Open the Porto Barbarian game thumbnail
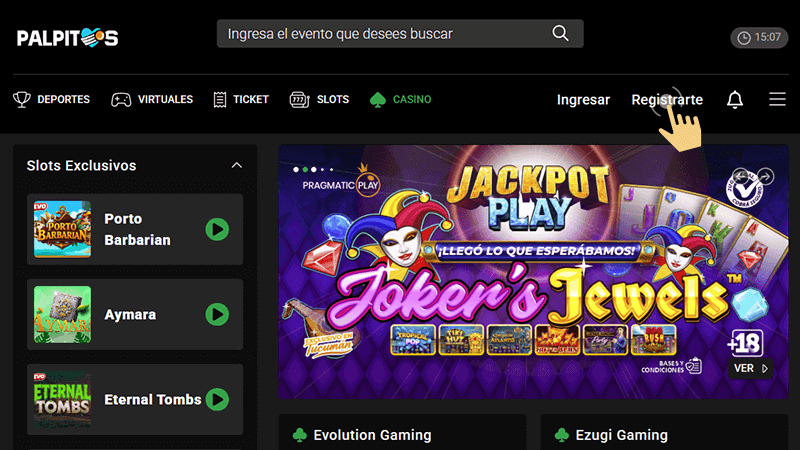800x450 pixels. tap(62, 230)
